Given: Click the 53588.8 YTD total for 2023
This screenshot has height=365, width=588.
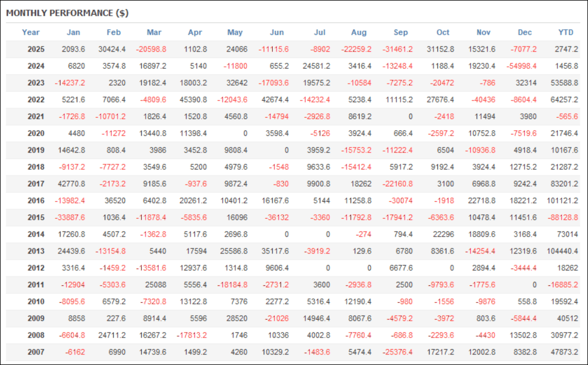Looking at the screenshot, I should 562,83.
